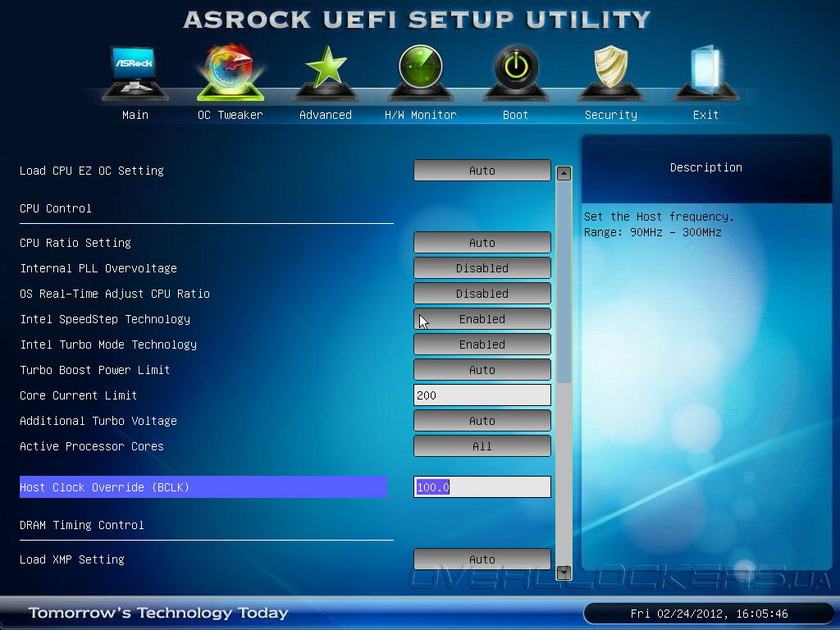The image size is (840, 630).
Task: Click the vertical scrollbar thumb
Action: tap(564, 282)
